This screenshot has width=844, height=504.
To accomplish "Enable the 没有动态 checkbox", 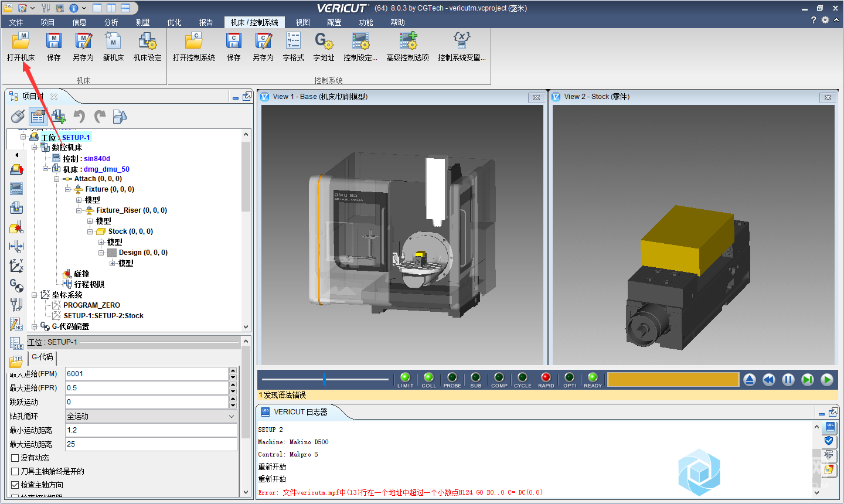I will (x=15, y=458).
